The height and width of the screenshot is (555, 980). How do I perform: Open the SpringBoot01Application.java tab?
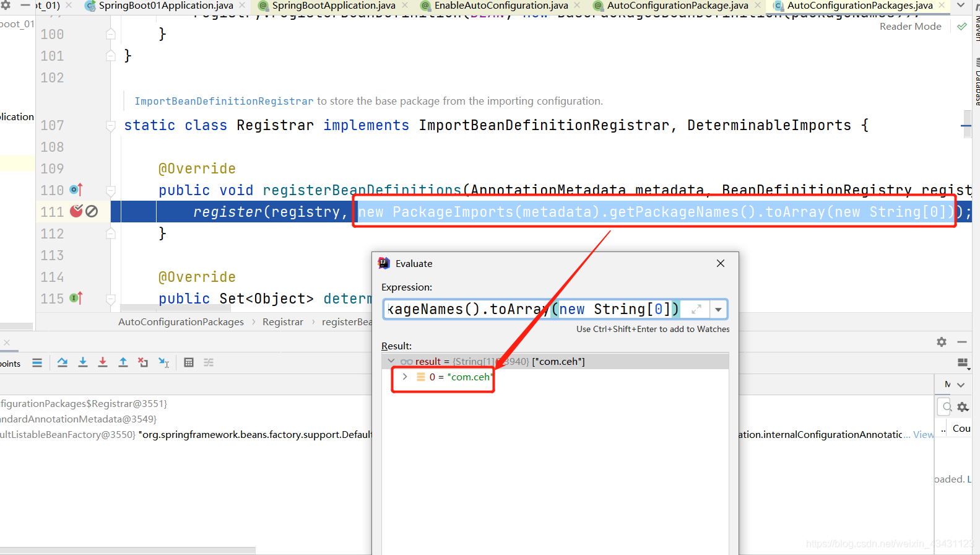point(165,6)
